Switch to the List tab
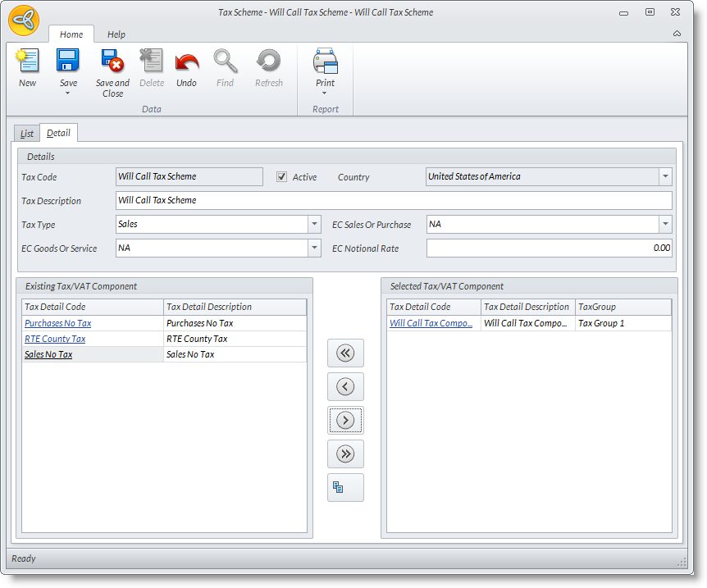 (27, 134)
